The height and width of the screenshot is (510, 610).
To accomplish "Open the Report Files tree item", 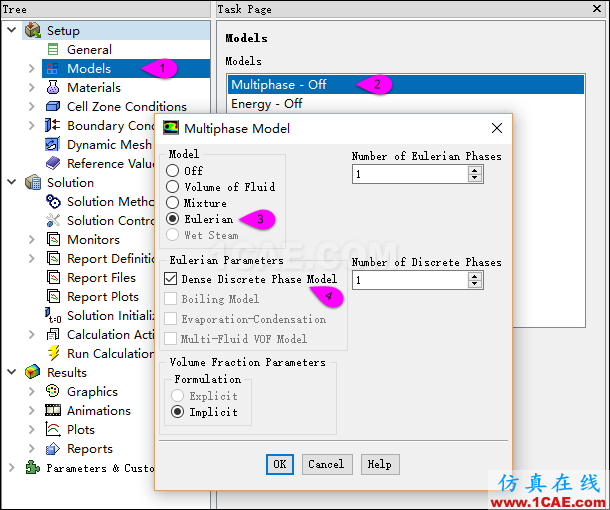I will 101,278.
